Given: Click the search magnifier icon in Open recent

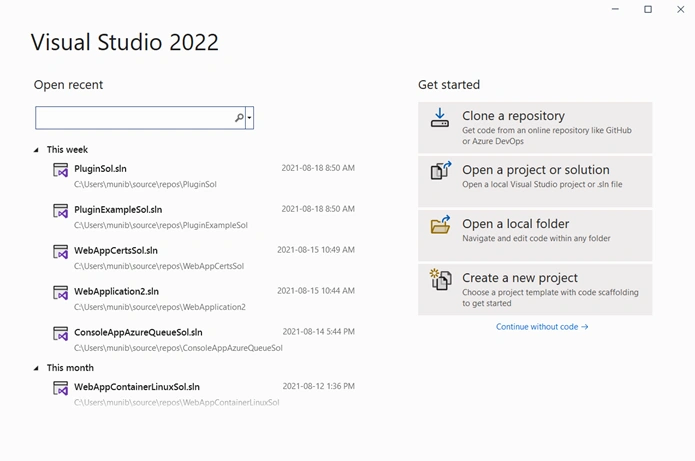Looking at the screenshot, I should (x=239, y=117).
